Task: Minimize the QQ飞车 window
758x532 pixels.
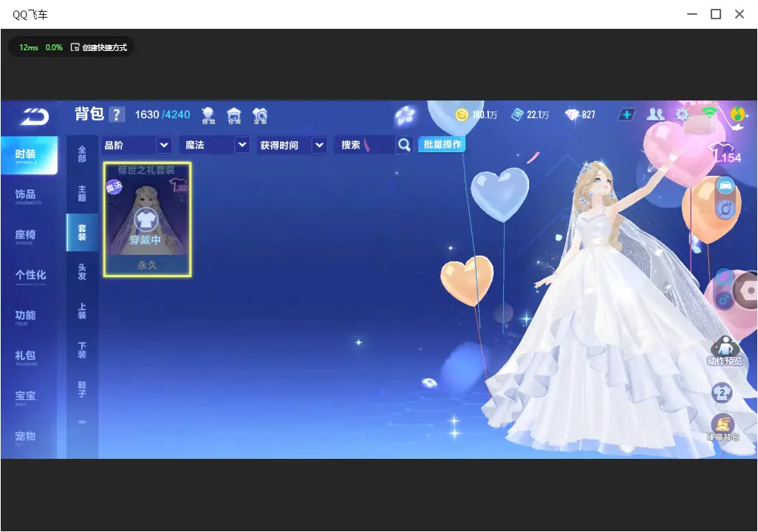Action: pyautogui.click(x=692, y=15)
